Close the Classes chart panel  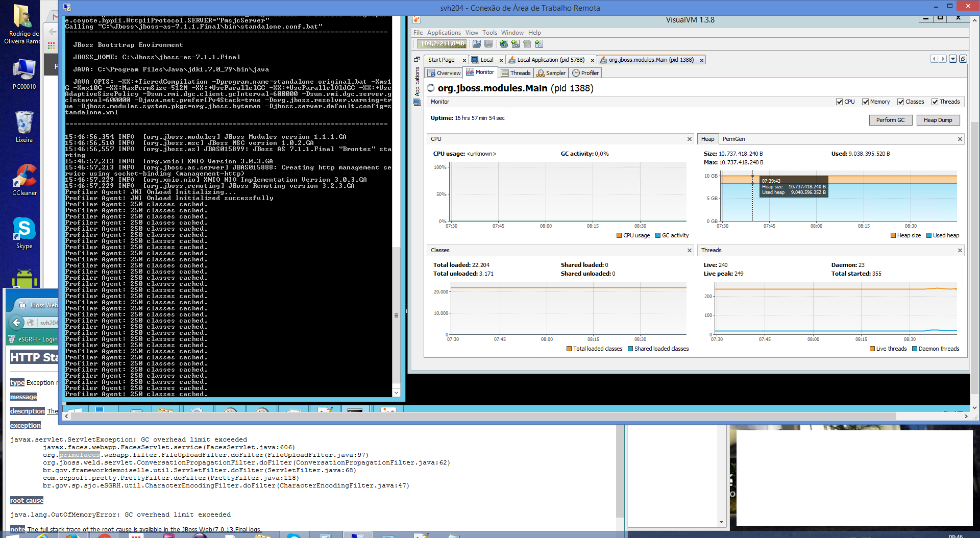689,250
